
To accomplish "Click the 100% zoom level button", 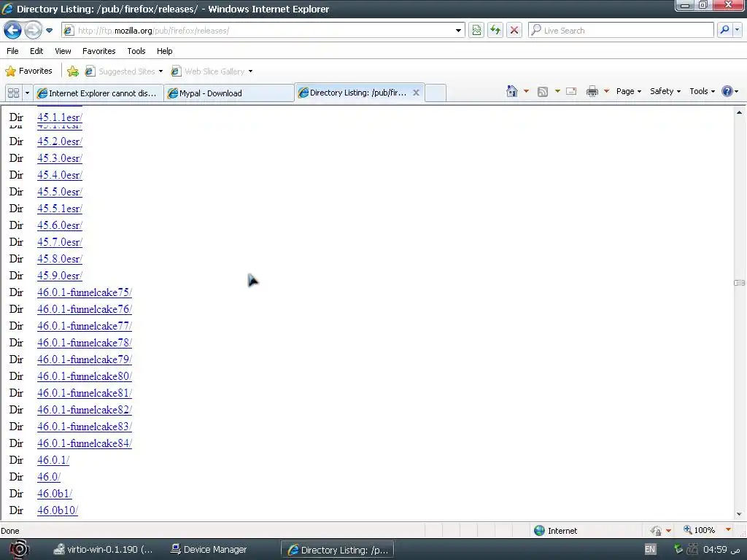I will [699, 530].
